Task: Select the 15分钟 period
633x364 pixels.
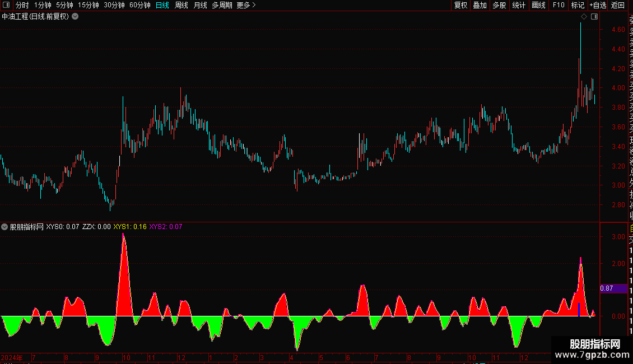Action: point(89,5)
